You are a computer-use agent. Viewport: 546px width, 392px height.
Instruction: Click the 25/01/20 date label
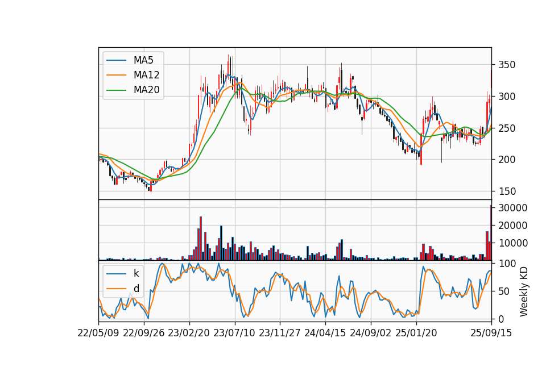(x=416, y=333)
